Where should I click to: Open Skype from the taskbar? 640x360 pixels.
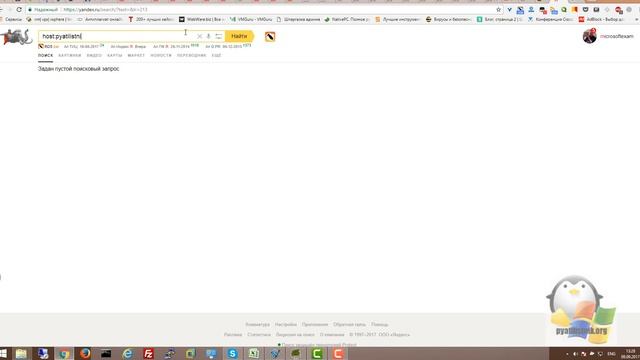click(x=233, y=353)
